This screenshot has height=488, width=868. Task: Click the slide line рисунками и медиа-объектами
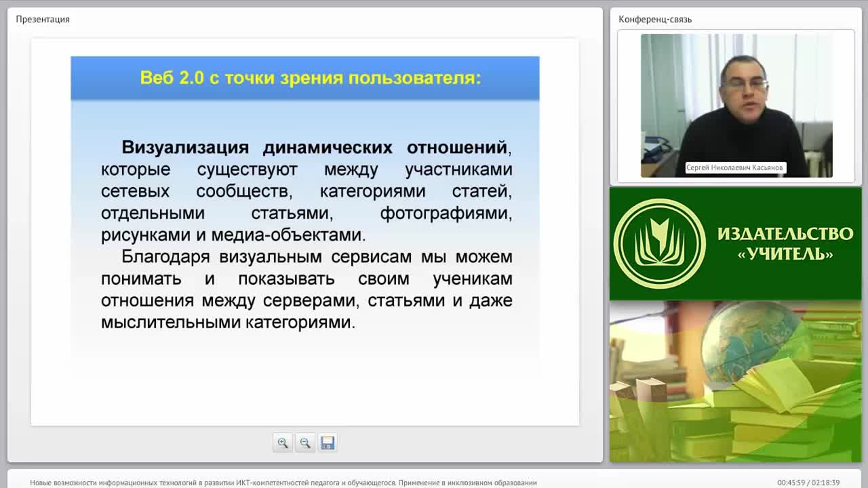point(233,235)
